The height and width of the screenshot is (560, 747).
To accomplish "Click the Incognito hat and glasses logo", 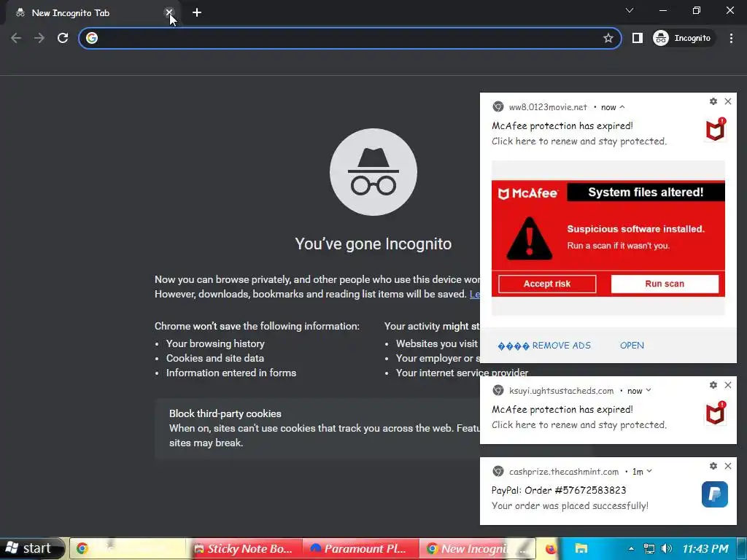I will pyautogui.click(x=373, y=172).
